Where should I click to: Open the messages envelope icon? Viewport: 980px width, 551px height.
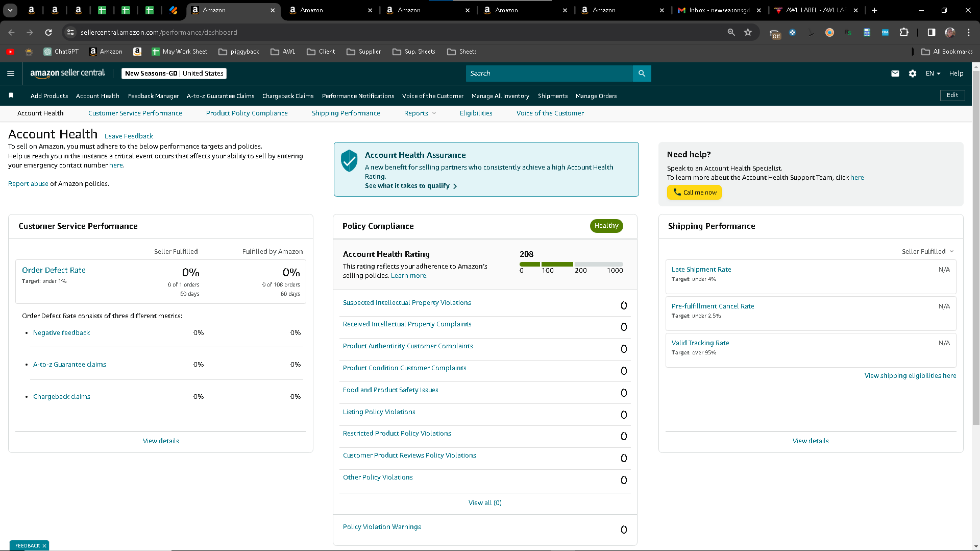coord(895,74)
